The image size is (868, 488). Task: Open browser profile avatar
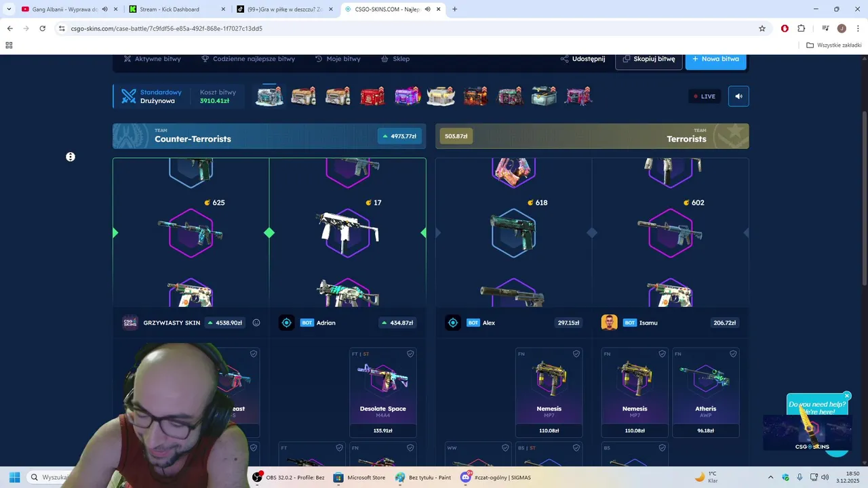coord(842,28)
